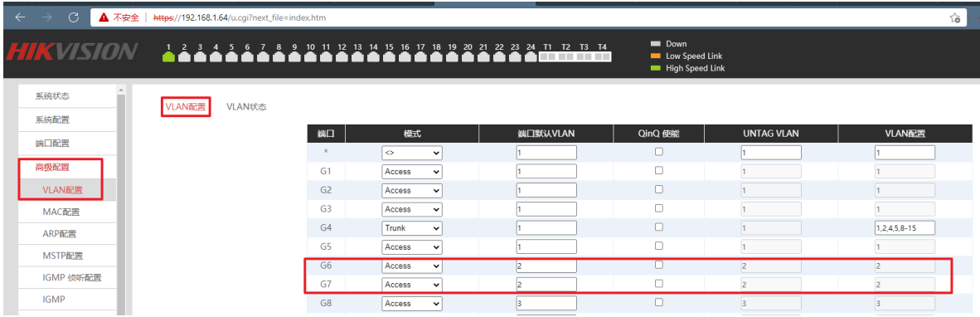Click port 22 icon in panel
Screen dimensions: 980x317
[x=499, y=57]
